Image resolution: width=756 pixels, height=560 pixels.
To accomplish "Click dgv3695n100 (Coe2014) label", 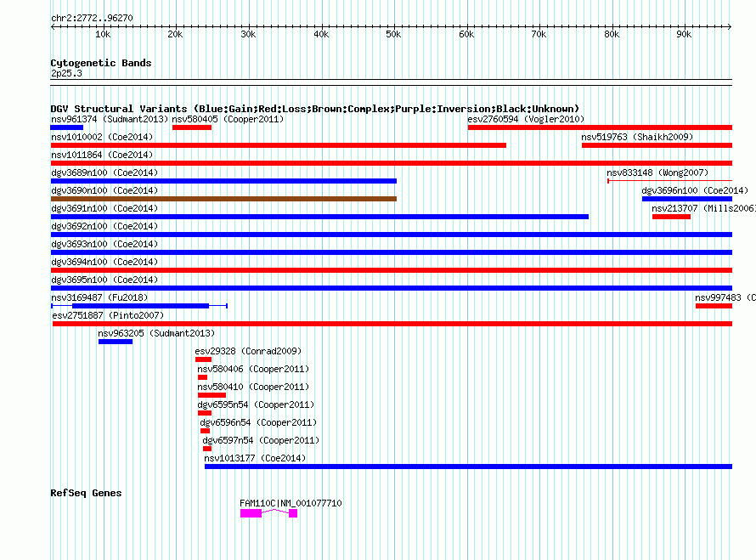I will [104, 280].
